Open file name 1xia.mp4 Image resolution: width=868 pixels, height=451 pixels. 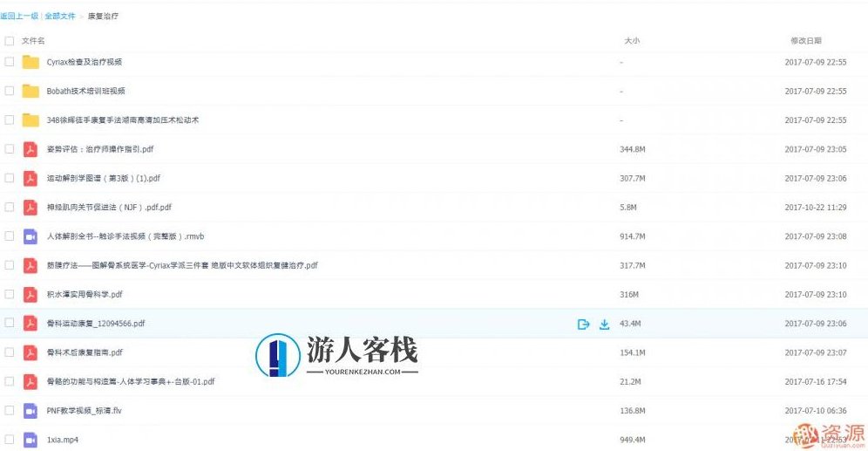pyautogui.click(x=63, y=440)
